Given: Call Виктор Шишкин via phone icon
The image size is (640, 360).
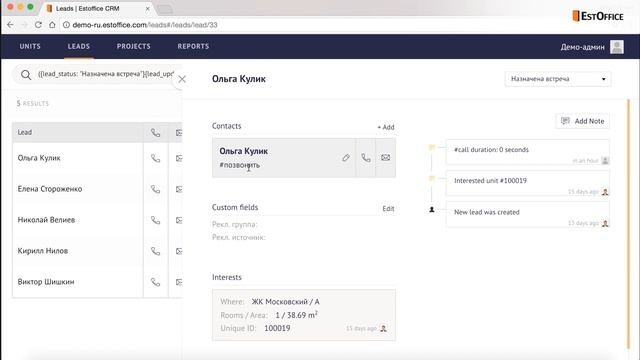Looking at the screenshot, I should coord(156,282).
